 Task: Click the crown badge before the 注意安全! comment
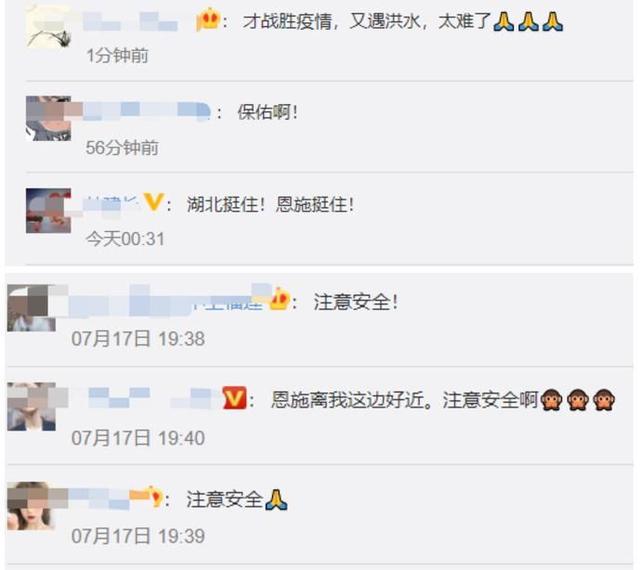[x=280, y=300]
